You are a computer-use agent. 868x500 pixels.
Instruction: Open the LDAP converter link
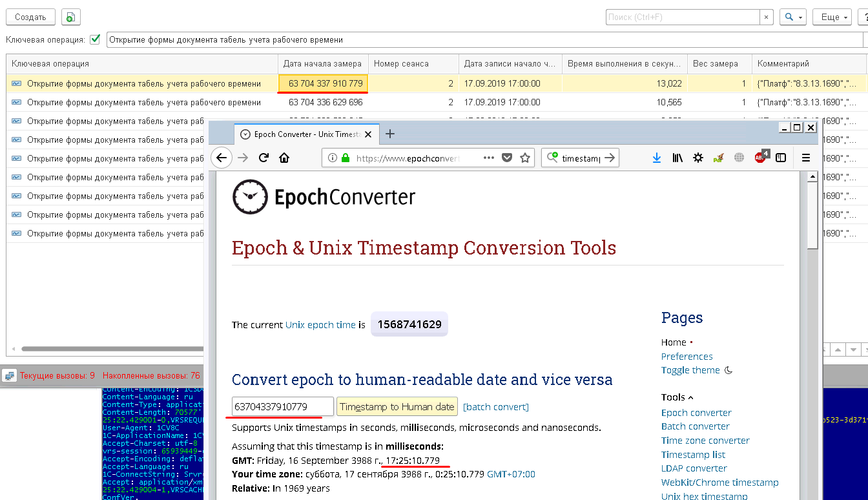click(x=694, y=468)
